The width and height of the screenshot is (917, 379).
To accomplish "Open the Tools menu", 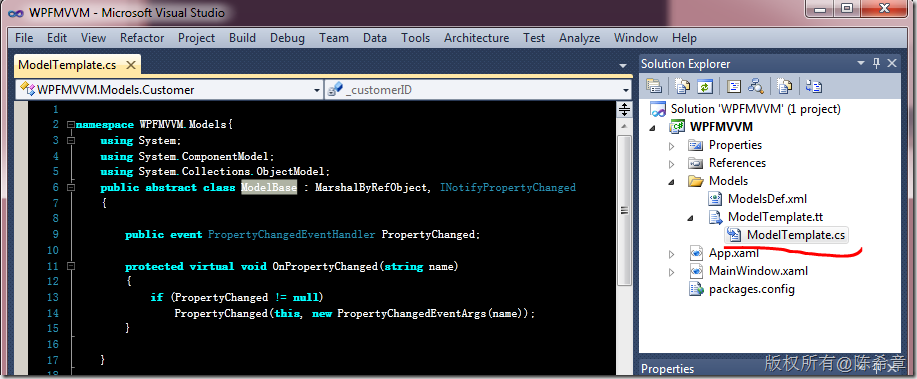I will click(415, 38).
